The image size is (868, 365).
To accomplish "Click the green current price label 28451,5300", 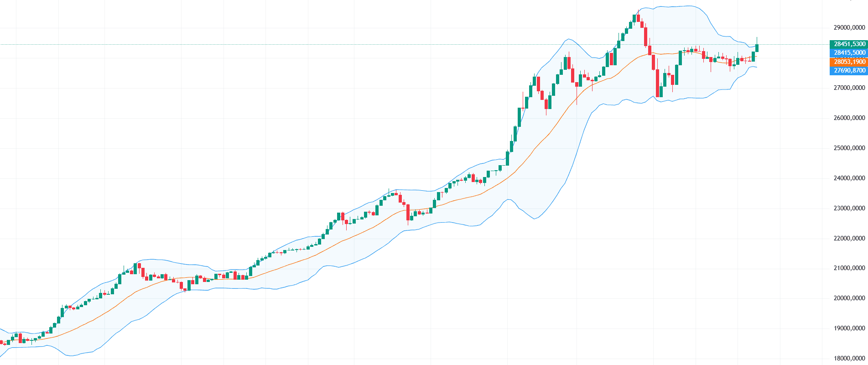I will [x=849, y=44].
